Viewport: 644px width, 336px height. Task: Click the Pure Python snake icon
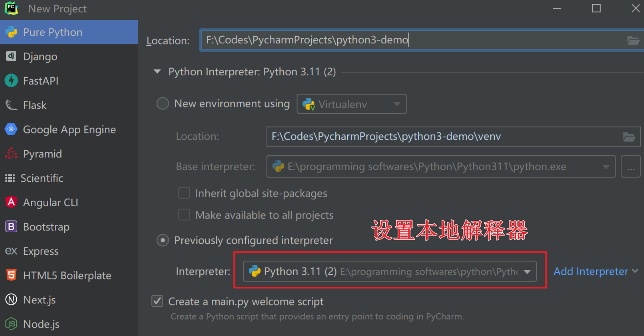(x=11, y=32)
